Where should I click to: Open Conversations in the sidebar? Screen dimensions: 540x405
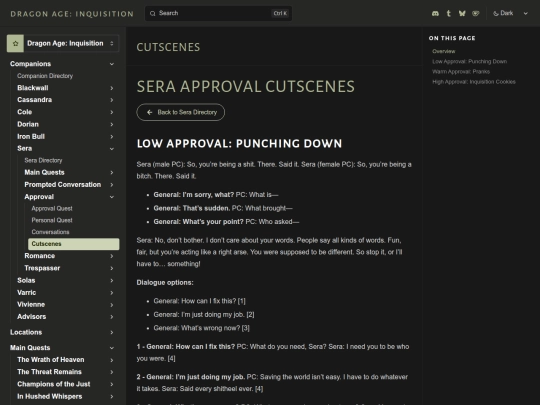pyautogui.click(x=50, y=232)
